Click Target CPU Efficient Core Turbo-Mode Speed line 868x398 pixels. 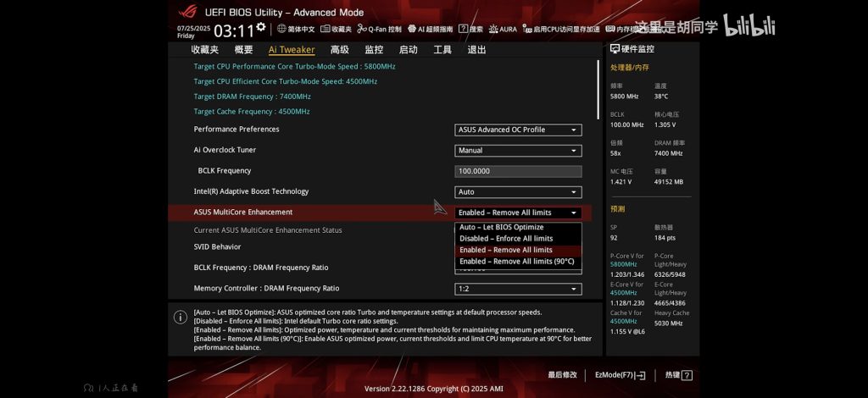[x=286, y=81]
